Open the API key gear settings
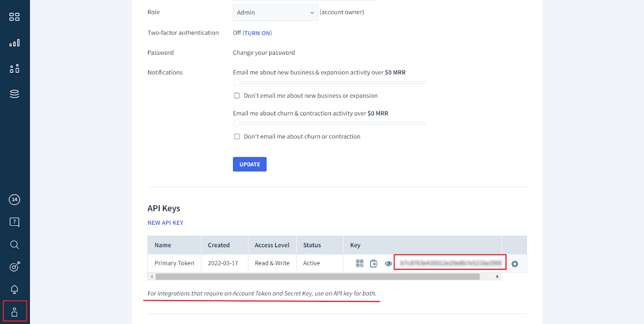This screenshot has height=324, width=644. (514, 264)
